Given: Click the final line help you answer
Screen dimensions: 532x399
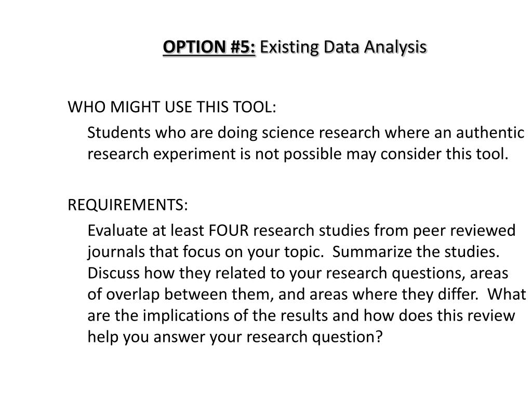Looking at the screenshot, I should coord(235,337).
